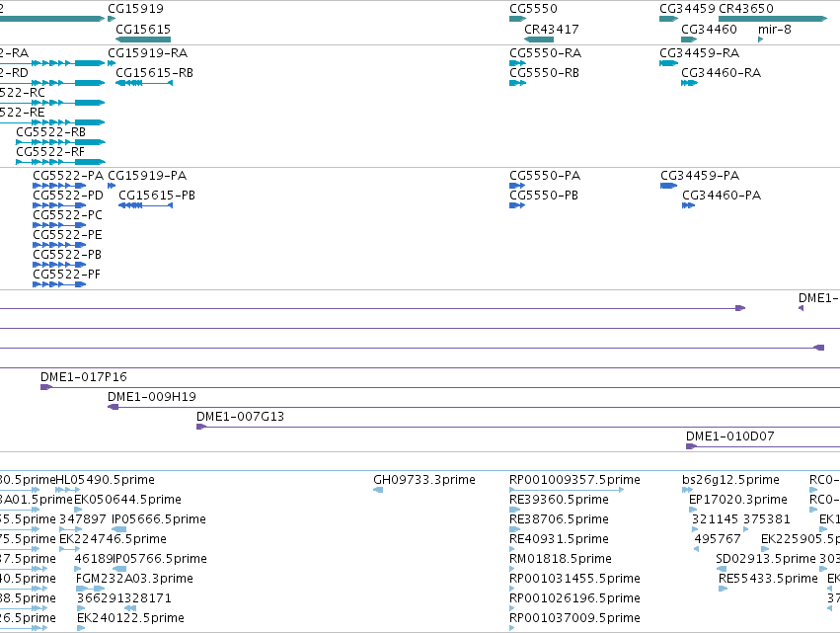Open coding sequence CG5522-PA
Screen dimensions: 840x633
point(68,176)
